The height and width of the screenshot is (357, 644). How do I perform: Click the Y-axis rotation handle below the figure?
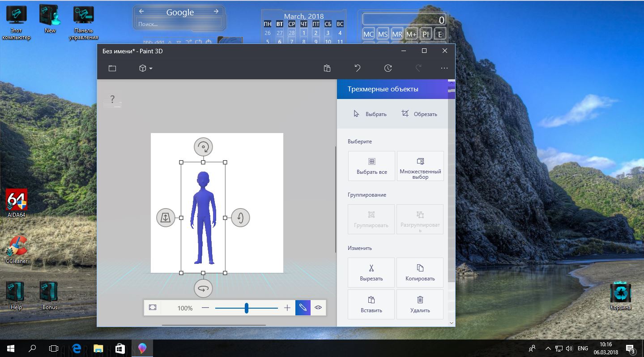coord(203,289)
